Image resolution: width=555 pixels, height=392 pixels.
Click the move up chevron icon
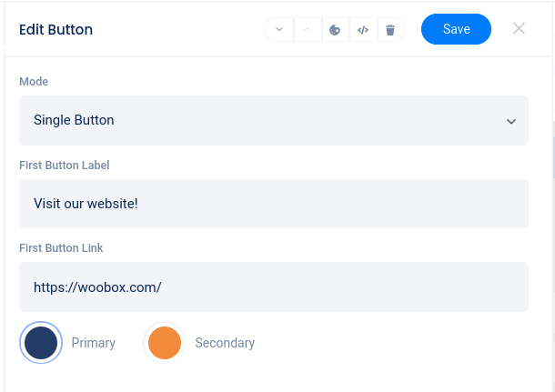click(308, 30)
